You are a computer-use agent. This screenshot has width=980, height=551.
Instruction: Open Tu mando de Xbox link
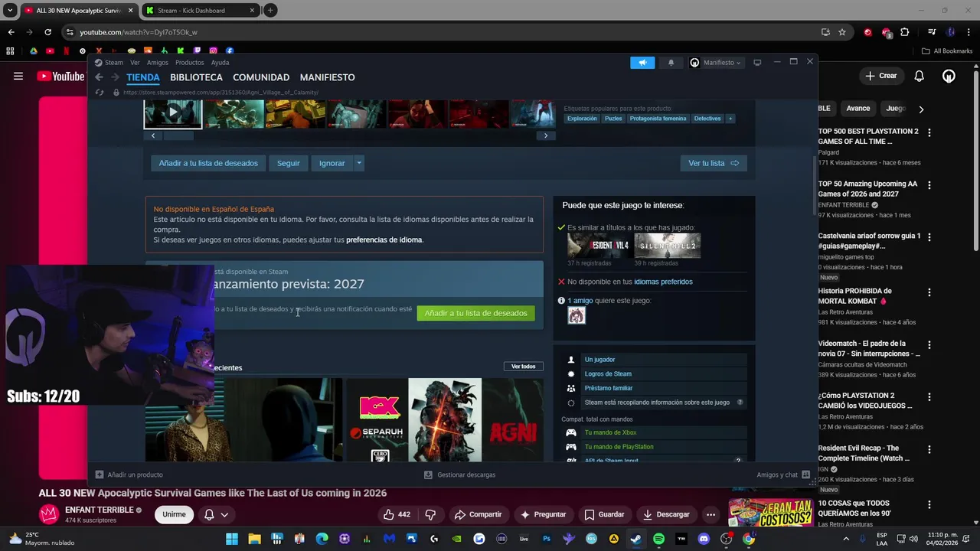point(610,432)
